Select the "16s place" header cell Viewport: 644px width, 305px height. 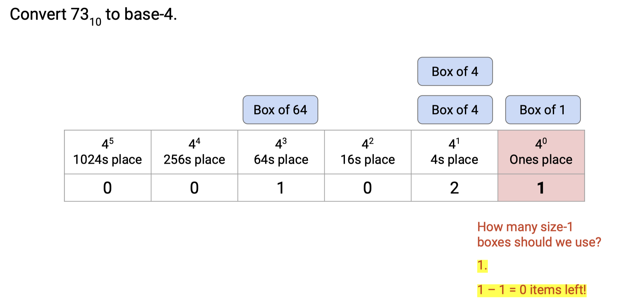point(368,152)
